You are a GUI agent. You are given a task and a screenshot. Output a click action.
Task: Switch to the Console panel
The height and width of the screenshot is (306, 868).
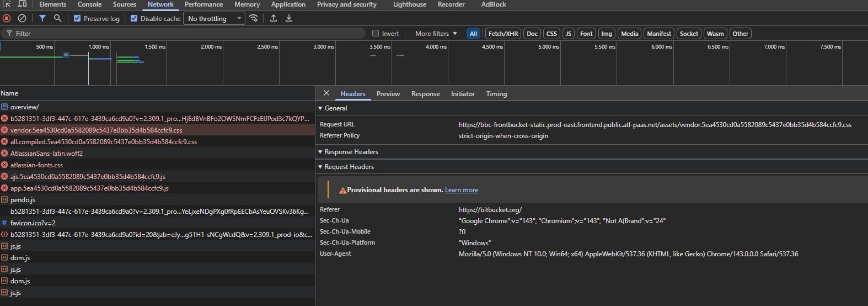tap(89, 4)
